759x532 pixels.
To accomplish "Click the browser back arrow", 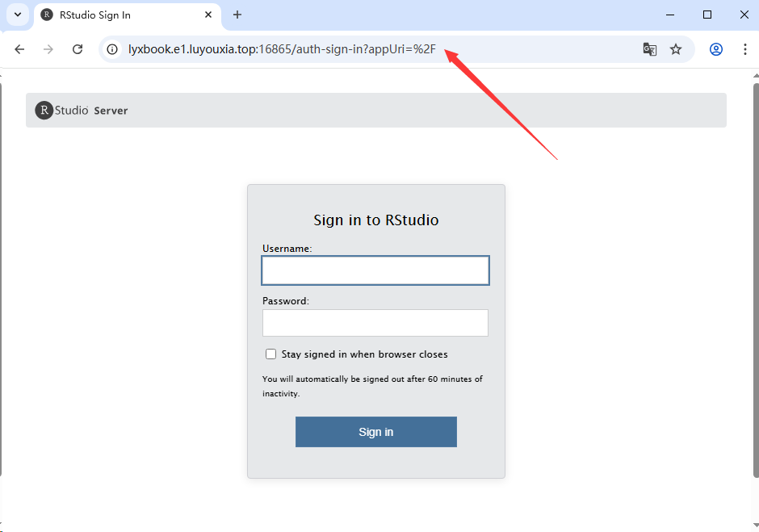I will tap(19, 49).
